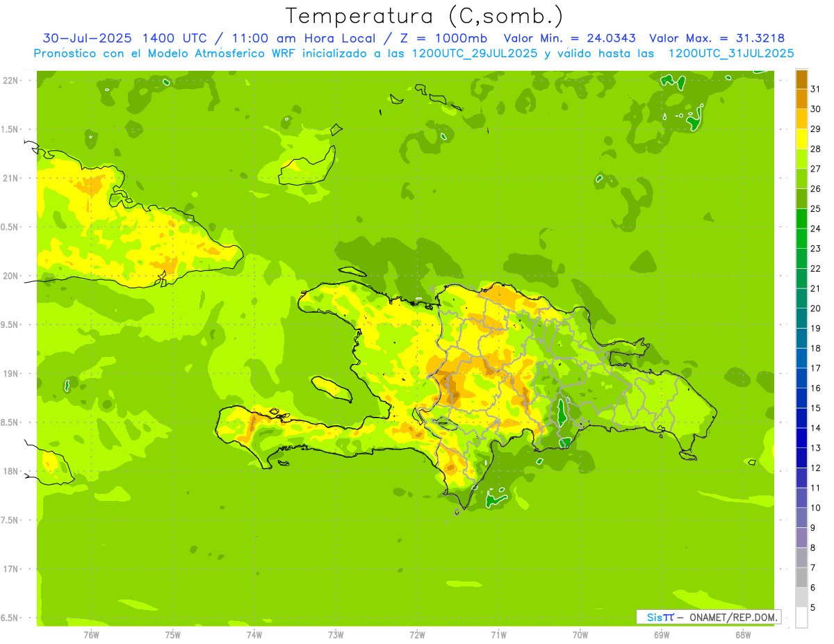Screen dimensions: 834x644
Task: Click the "71W" longitude label
Action: pyautogui.click(x=498, y=635)
